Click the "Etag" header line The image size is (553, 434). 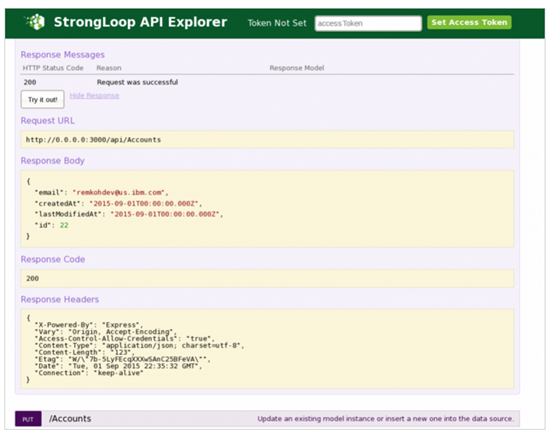pos(122,359)
